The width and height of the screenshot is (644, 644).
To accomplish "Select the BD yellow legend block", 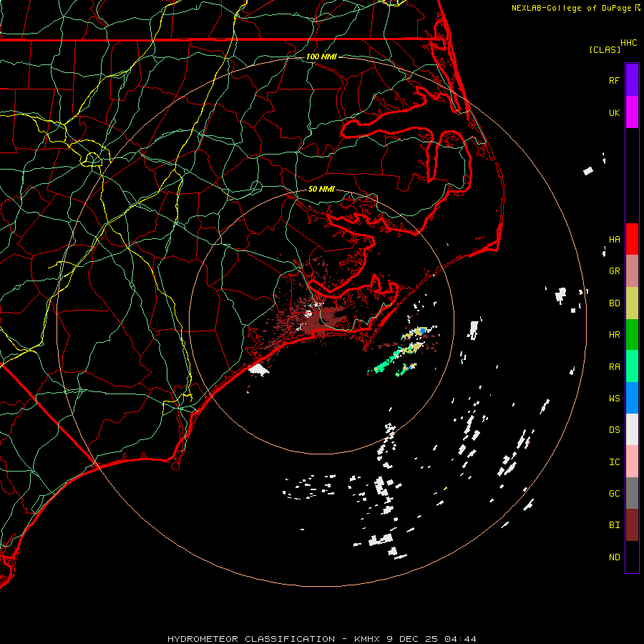I will (632, 303).
